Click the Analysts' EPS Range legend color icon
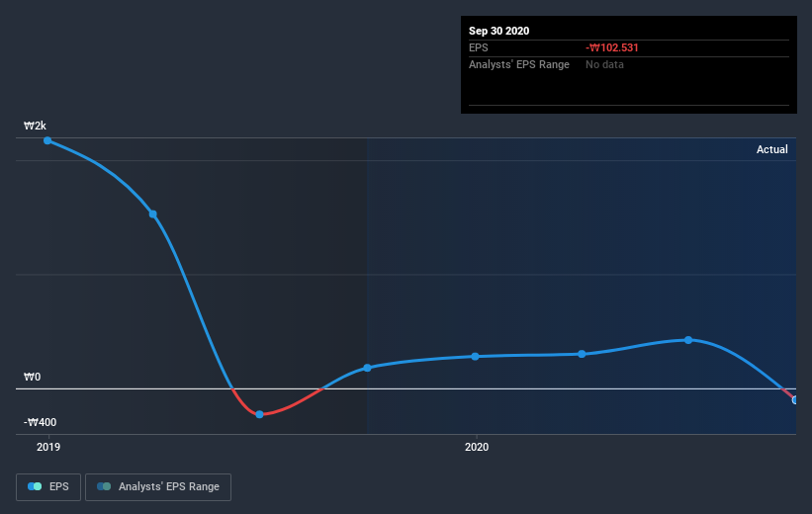The height and width of the screenshot is (514, 812). pyautogui.click(x=104, y=486)
